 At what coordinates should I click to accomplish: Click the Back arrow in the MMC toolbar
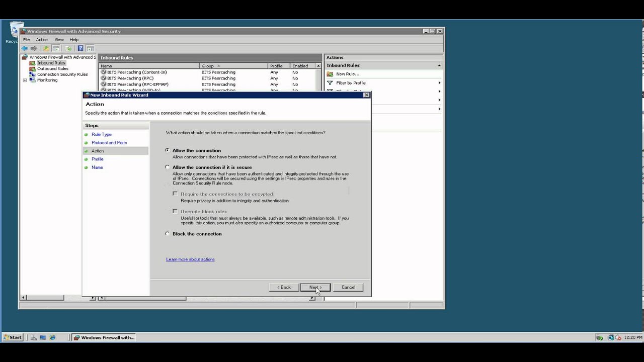point(24,48)
